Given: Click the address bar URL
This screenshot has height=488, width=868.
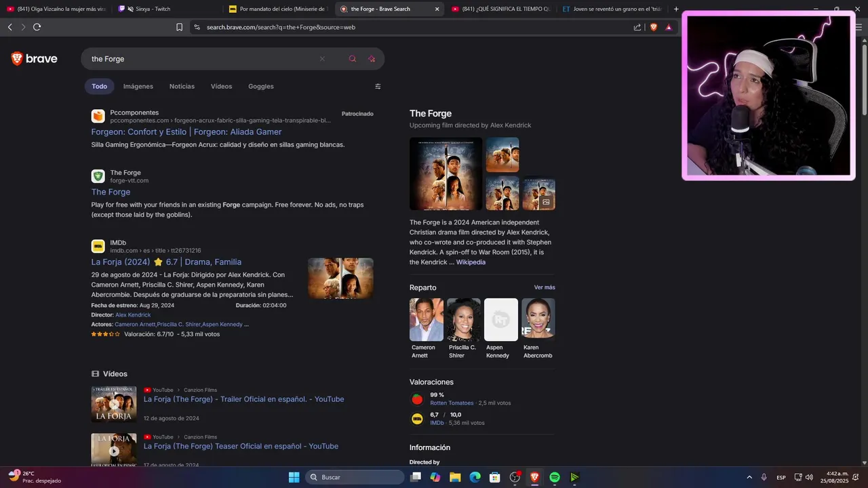Looking at the screenshot, I should tap(281, 27).
